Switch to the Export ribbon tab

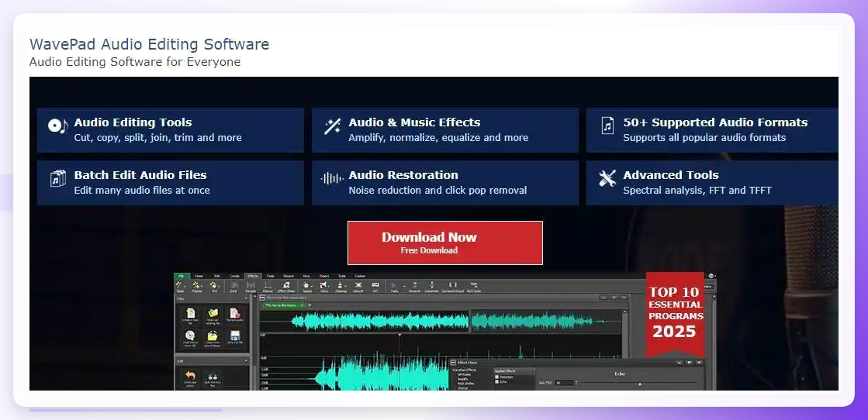323,276
